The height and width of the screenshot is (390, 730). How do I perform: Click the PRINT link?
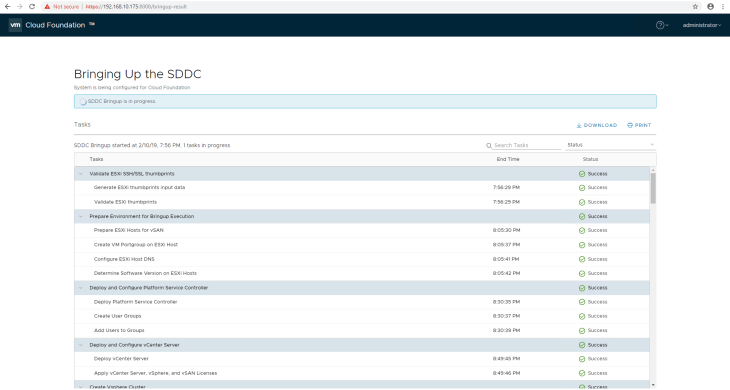pos(639,125)
